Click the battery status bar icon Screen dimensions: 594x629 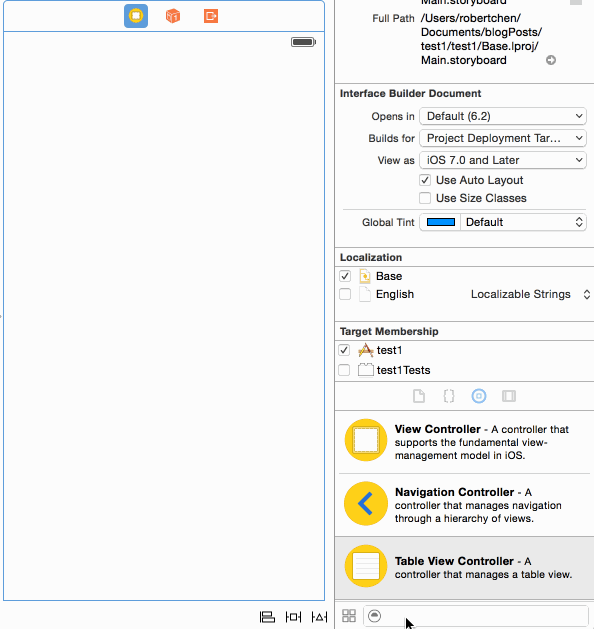[304, 42]
